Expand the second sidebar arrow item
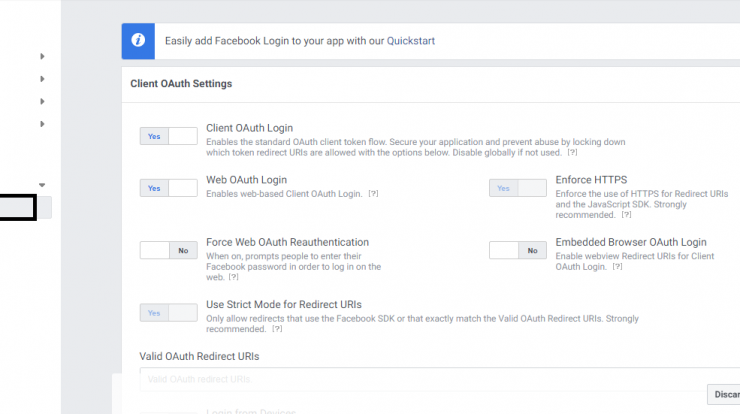The height and width of the screenshot is (414, 740). (x=42, y=79)
